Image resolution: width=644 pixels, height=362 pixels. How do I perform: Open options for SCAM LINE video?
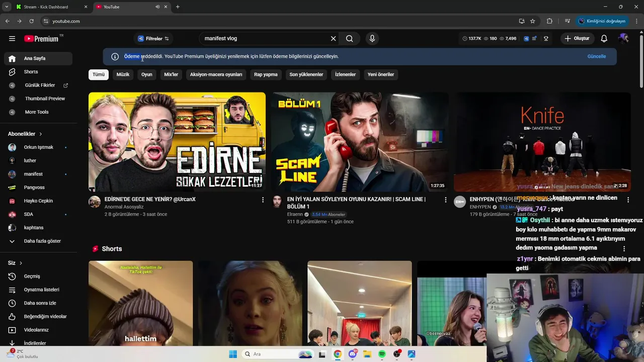[x=445, y=200]
